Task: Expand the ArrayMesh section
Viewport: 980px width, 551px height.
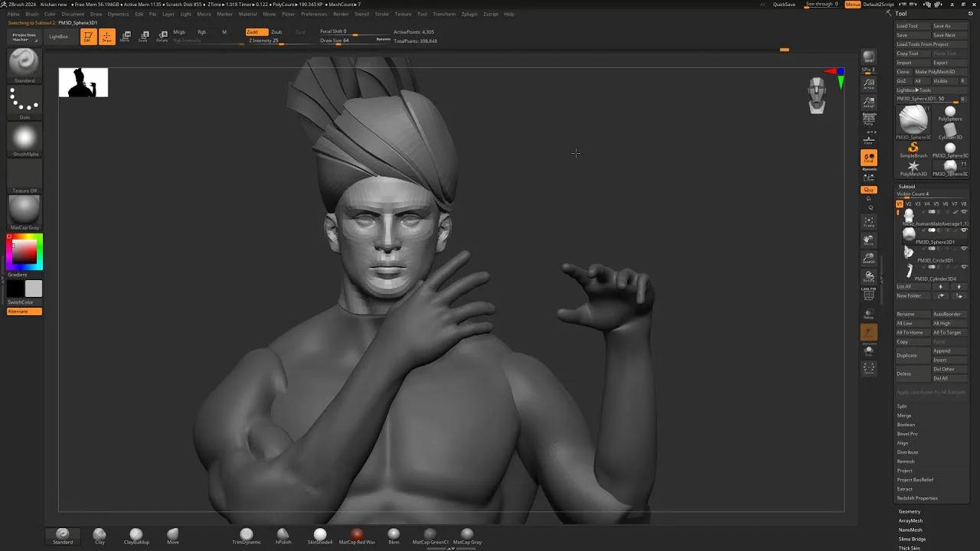Action: pyautogui.click(x=910, y=520)
